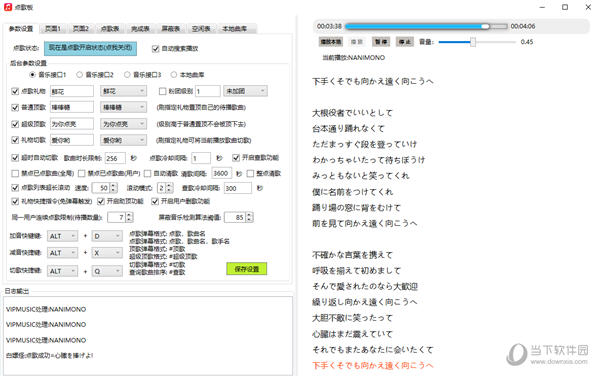Open the X key dropdown

107,253
